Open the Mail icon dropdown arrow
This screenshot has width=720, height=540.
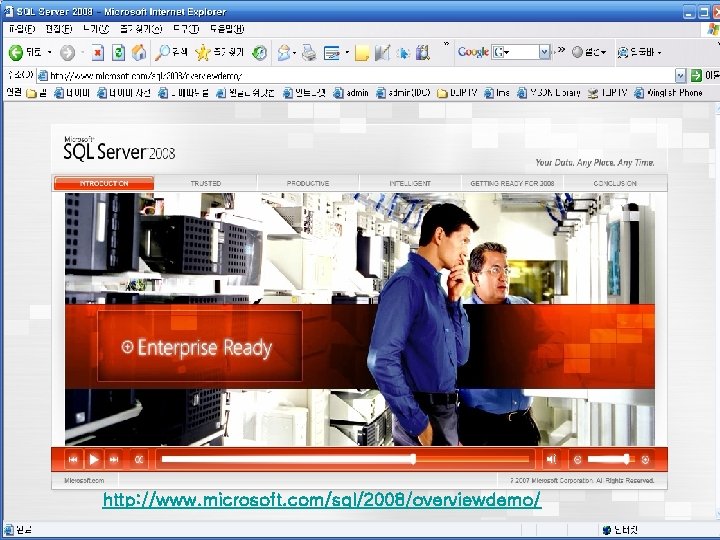pyautogui.click(x=294, y=53)
